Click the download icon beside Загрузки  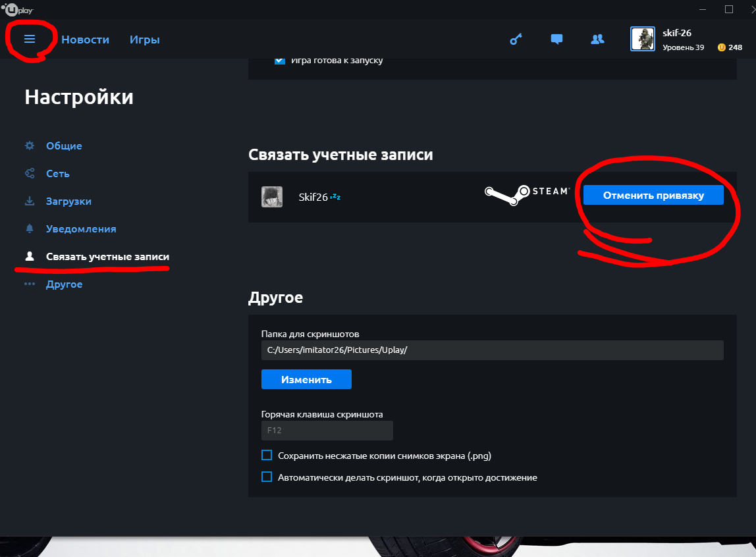(x=30, y=201)
